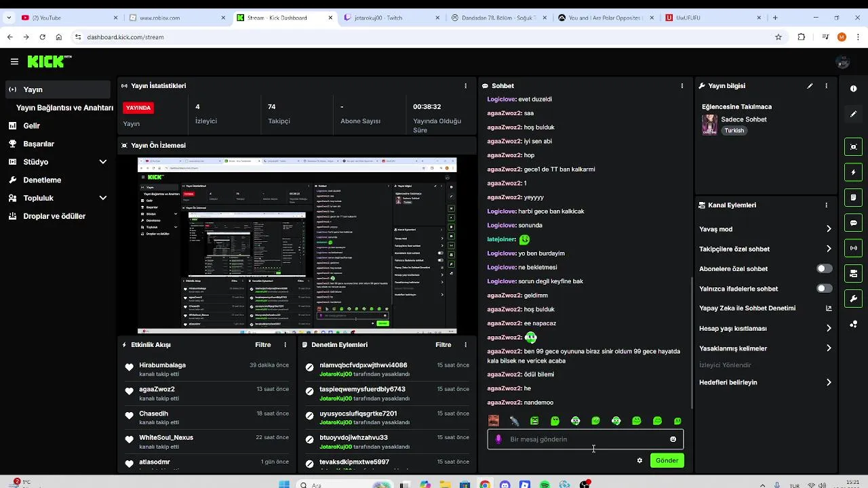Switch to the www.roblox.com browser tab

click(x=176, y=18)
